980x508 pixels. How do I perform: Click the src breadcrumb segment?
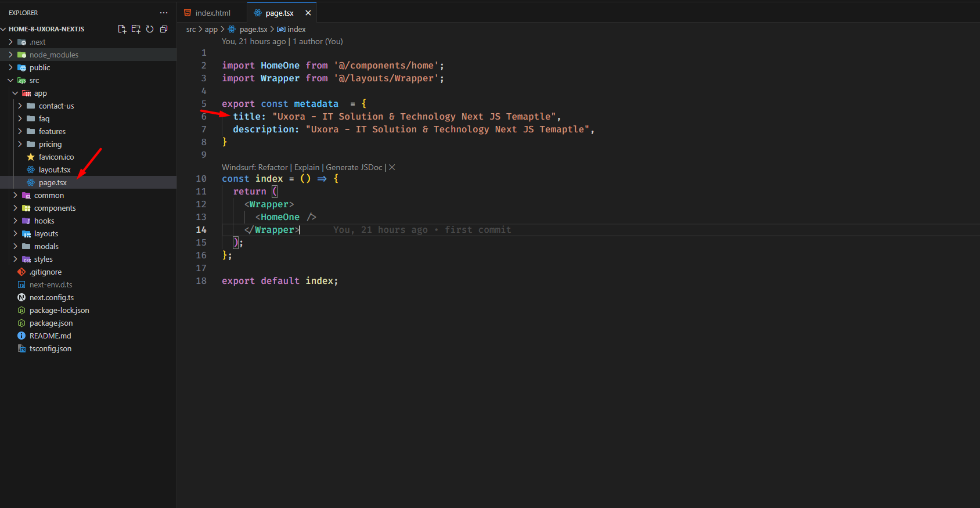191,29
